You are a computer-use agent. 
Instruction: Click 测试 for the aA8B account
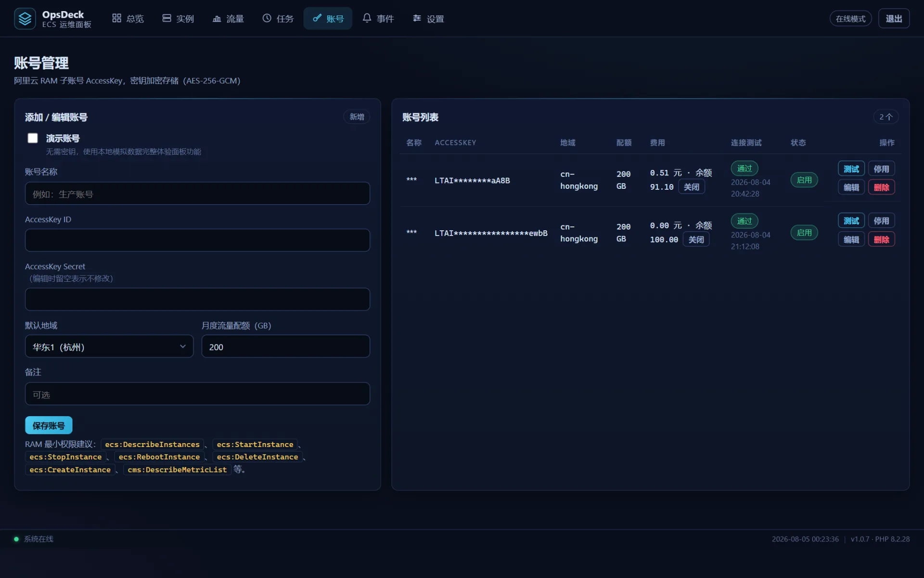coord(851,169)
